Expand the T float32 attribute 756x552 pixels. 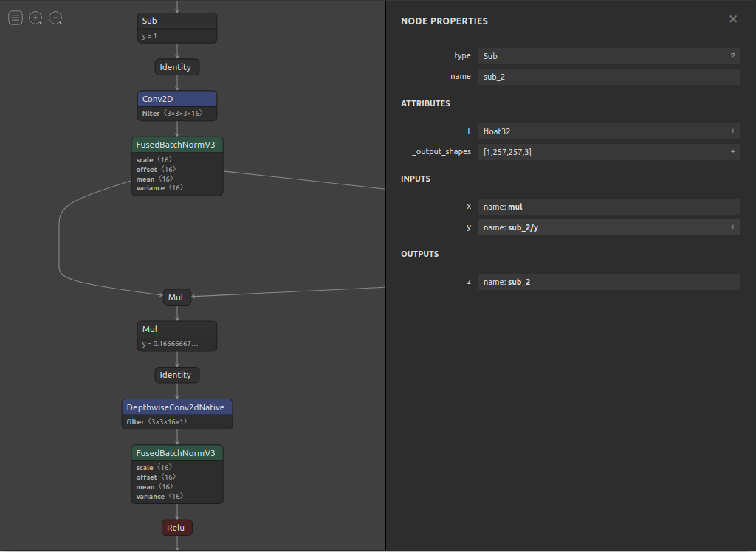(x=732, y=131)
